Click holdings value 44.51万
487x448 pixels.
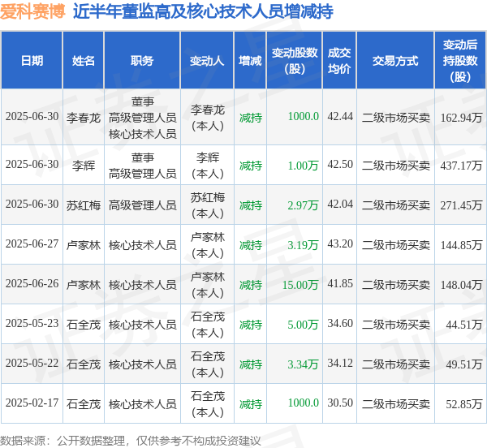coord(464,325)
